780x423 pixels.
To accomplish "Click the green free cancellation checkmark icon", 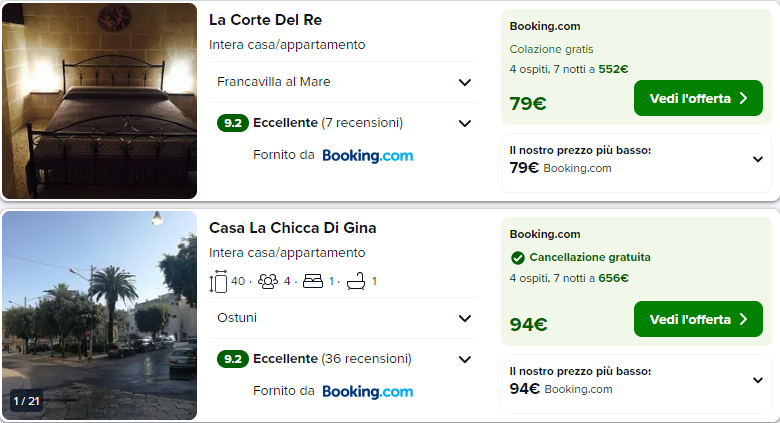I will pos(517,257).
